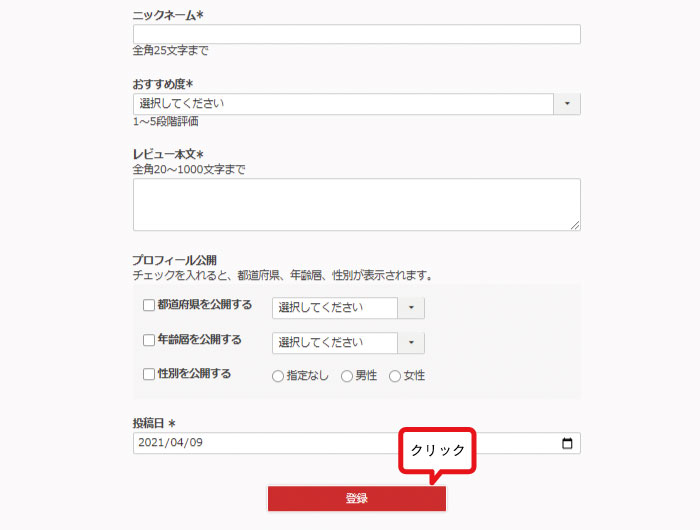Open the calendar picker icon in date field

click(567, 443)
